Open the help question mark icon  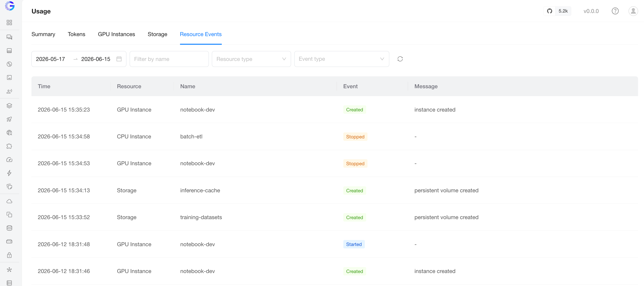point(615,11)
